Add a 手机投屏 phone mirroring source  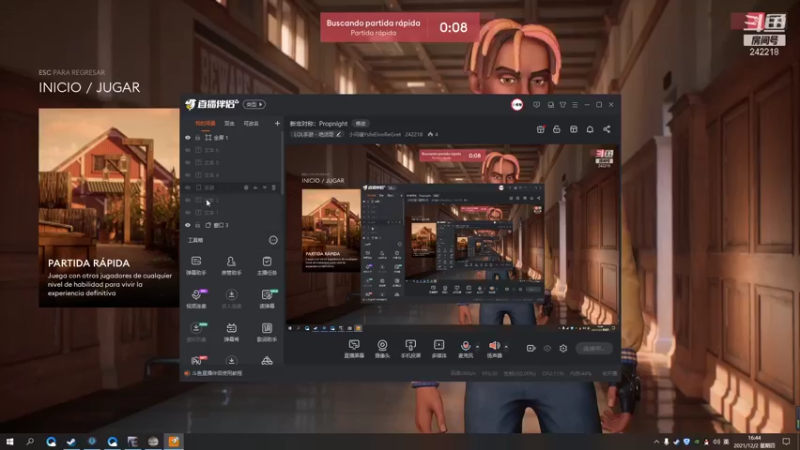(x=410, y=349)
